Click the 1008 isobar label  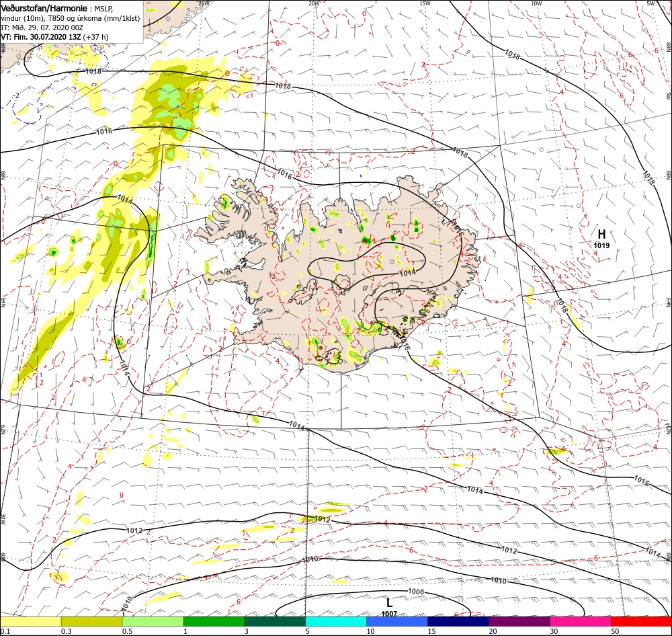click(x=416, y=592)
